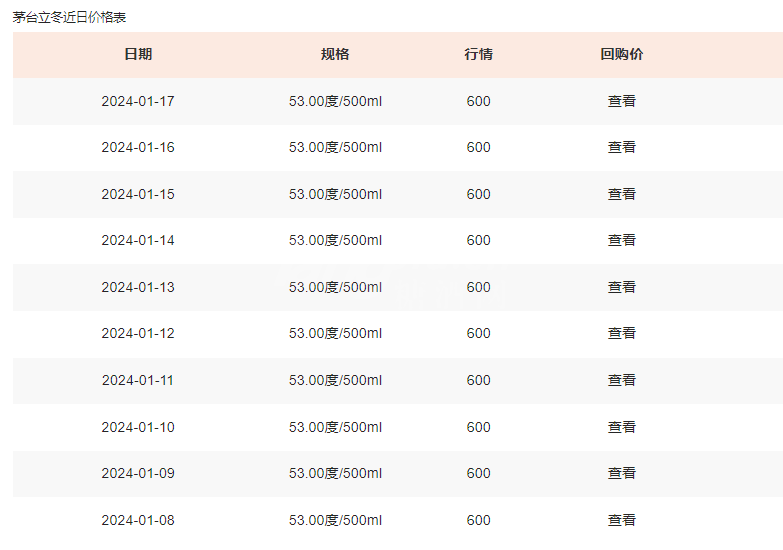Open 查看 link for 2024-01-10

tap(621, 427)
